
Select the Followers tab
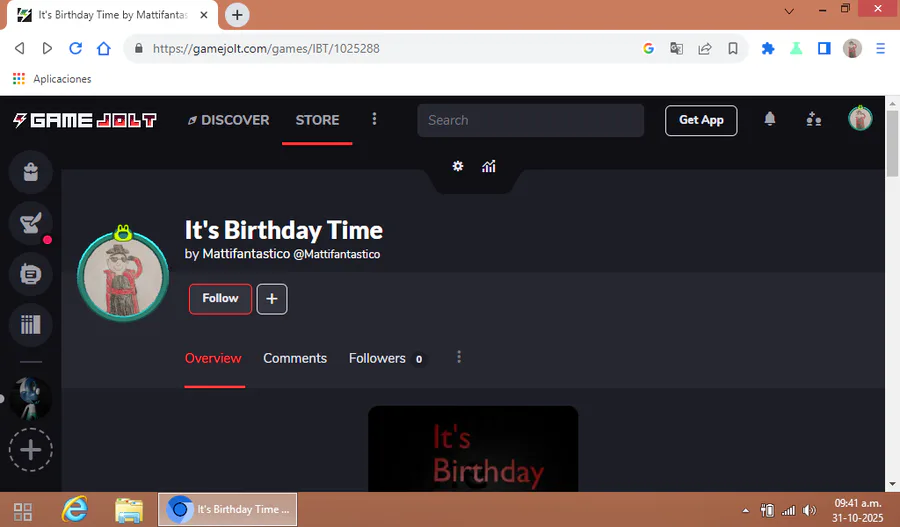(387, 358)
